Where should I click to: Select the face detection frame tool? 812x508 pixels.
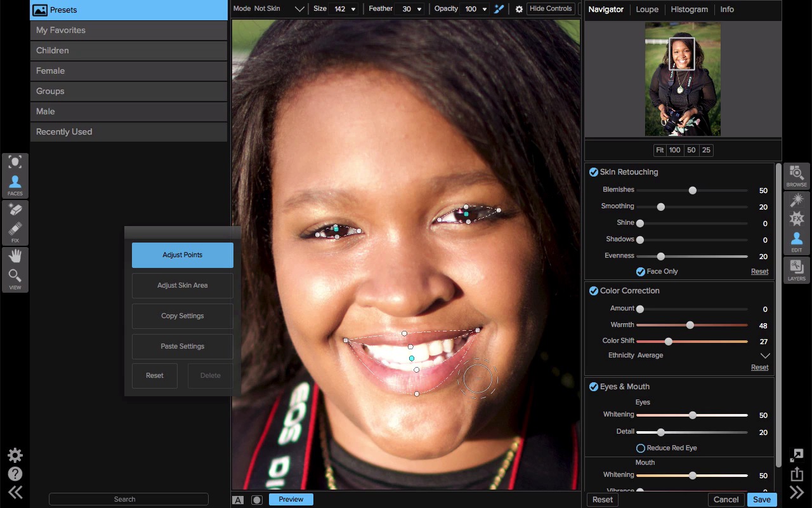click(x=15, y=162)
